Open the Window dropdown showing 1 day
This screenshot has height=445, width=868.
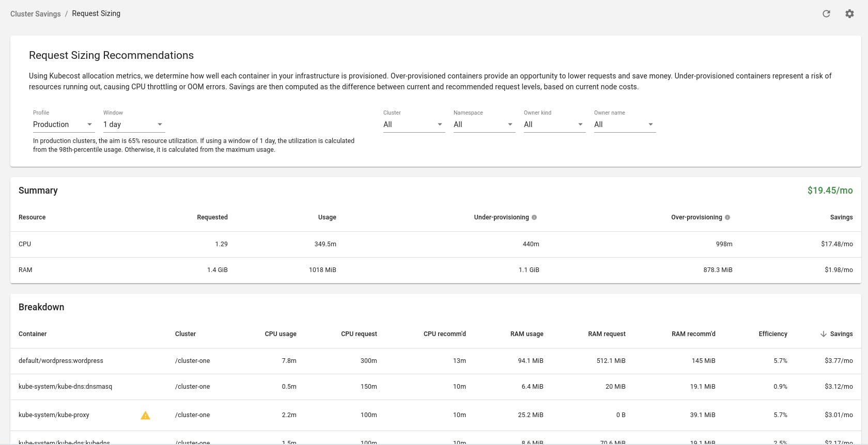(134, 124)
